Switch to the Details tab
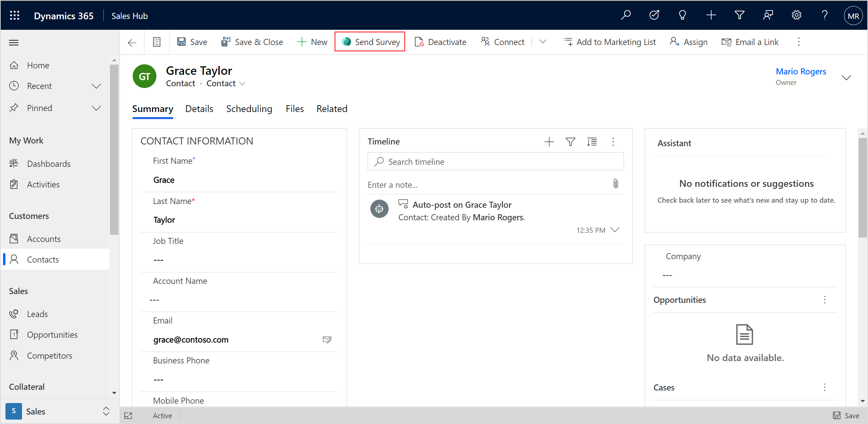The width and height of the screenshot is (868, 424). pos(200,109)
